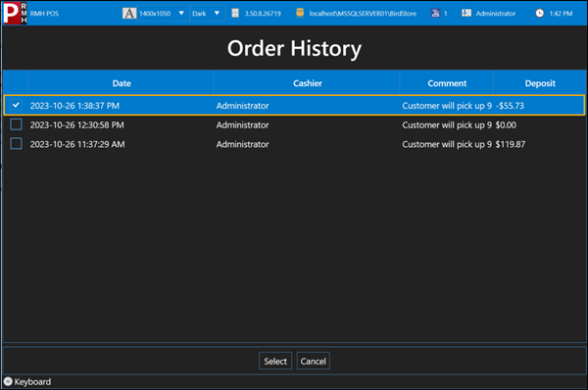588x390 pixels.
Task: Click the Administrator user icon
Action: point(466,13)
